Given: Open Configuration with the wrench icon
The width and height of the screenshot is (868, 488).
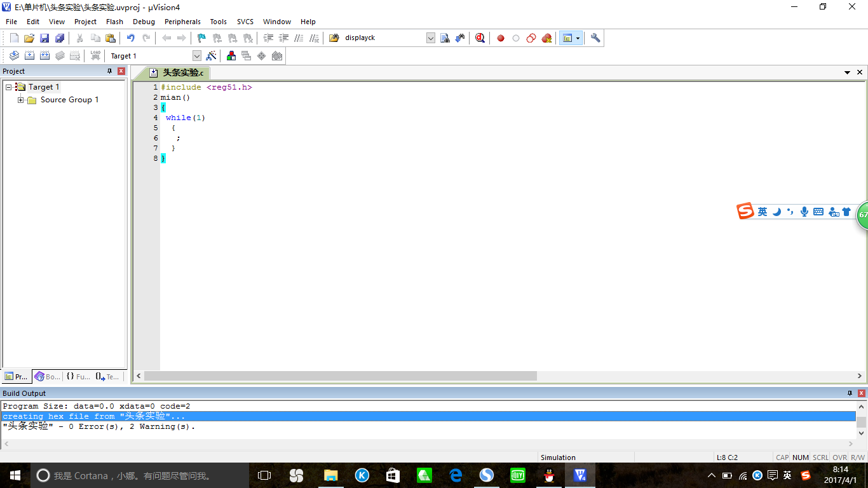Looking at the screenshot, I should point(595,38).
